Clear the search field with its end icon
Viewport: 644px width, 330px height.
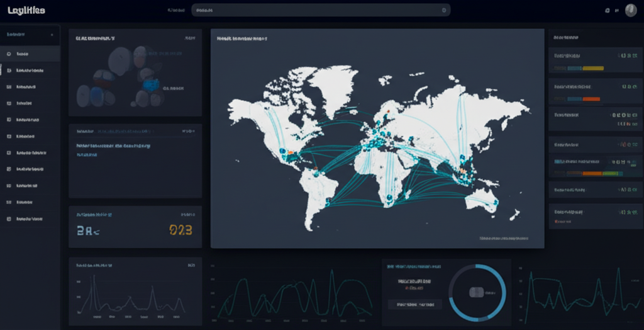coord(443,10)
